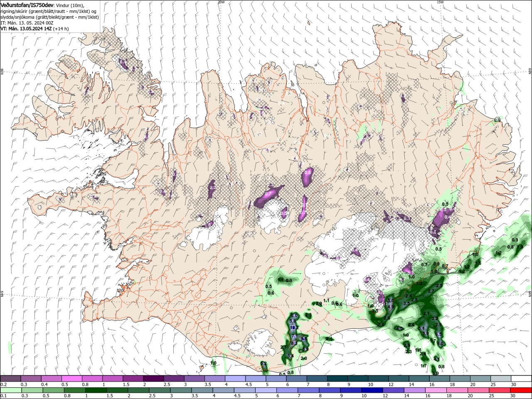Click the 5.2 rainfall value on the map
Screen dimensions: 532x399
click(264, 364)
